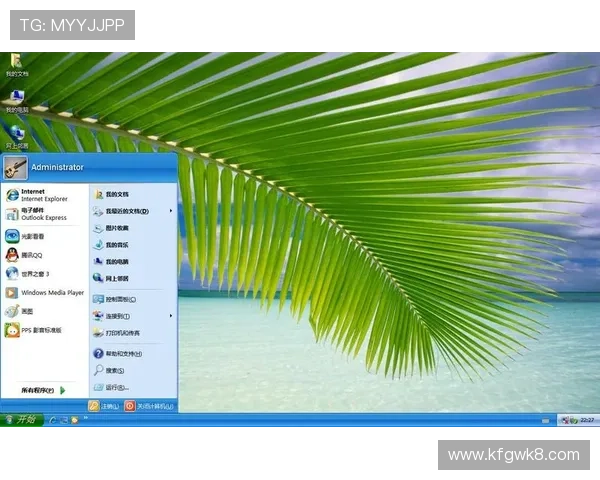Screen dimensions: 600x480
Task: Select 我的音乐 in Start menu
Action: [116, 244]
